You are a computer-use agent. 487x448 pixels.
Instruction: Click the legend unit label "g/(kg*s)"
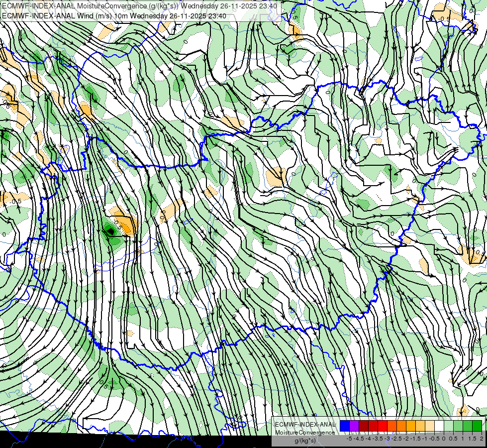pos(305,441)
